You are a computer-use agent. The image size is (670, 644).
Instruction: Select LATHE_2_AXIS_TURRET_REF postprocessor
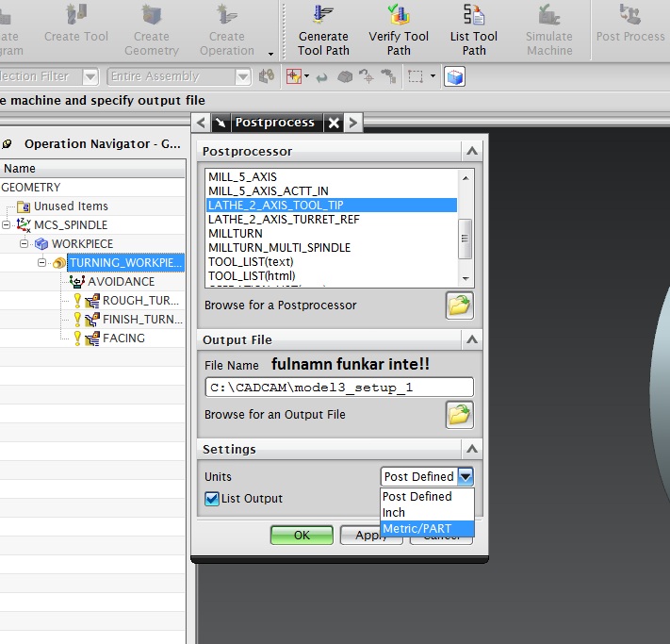[x=332, y=219]
